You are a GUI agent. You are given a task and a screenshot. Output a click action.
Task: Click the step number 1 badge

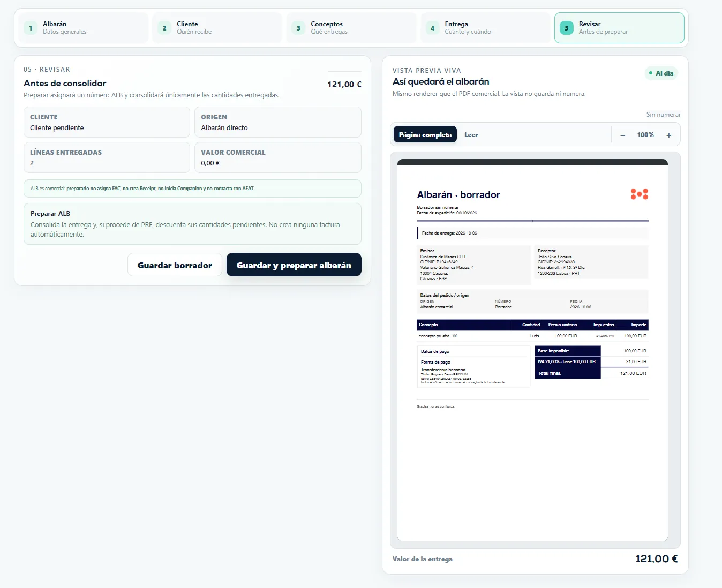point(31,28)
